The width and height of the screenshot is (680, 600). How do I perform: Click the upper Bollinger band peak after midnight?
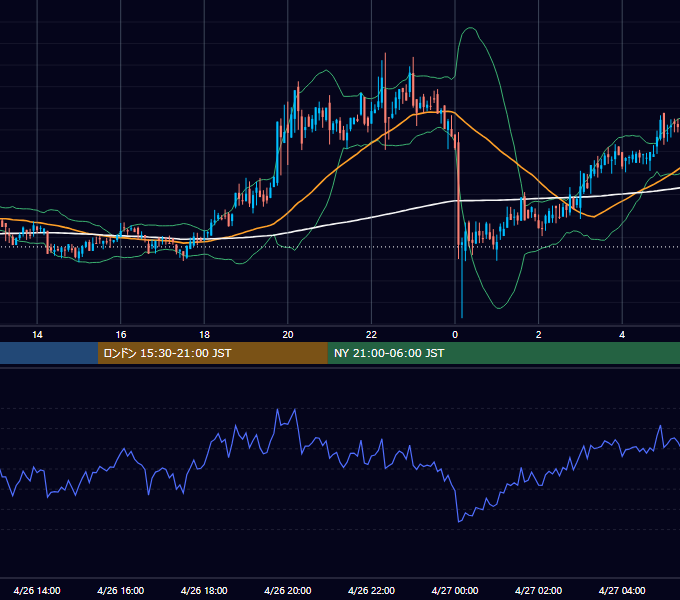(x=470, y=28)
